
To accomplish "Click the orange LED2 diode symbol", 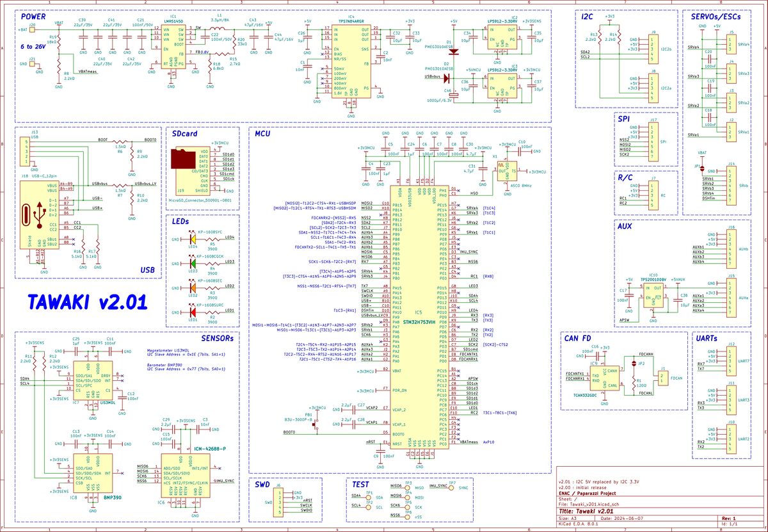I will point(193,289).
